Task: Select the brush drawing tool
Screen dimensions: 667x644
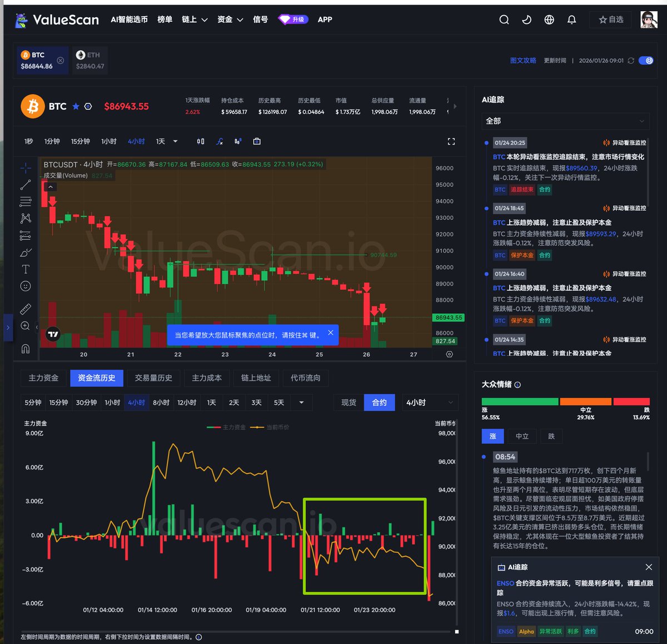Action: point(26,252)
